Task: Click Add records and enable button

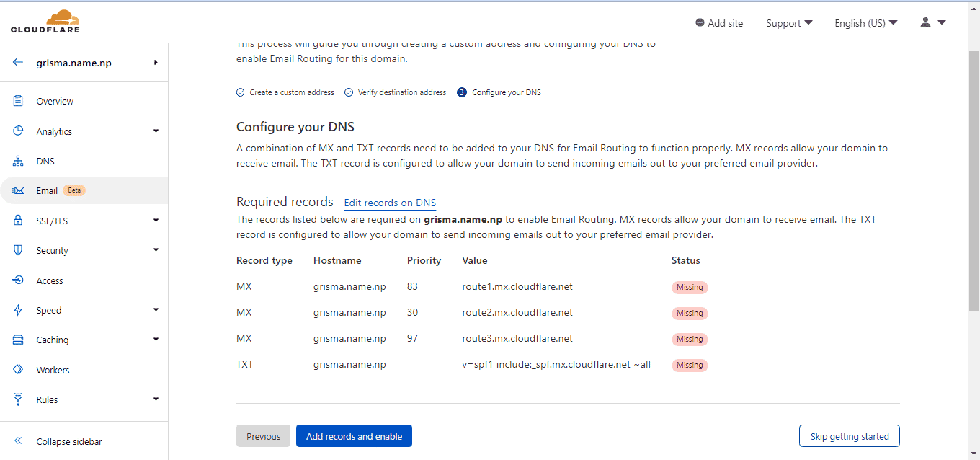Action: [x=354, y=436]
